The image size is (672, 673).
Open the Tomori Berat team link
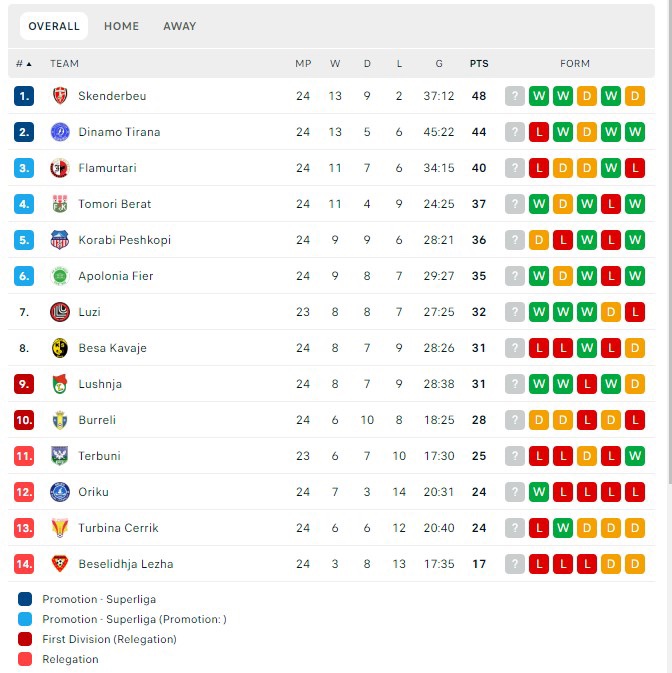(x=114, y=204)
